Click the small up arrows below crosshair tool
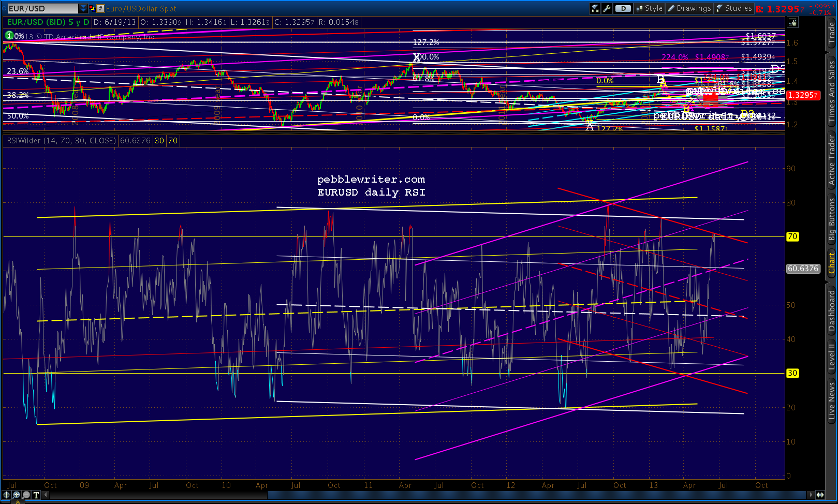The width and height of the screenshot is (838, 504). [x=17, y=502]
